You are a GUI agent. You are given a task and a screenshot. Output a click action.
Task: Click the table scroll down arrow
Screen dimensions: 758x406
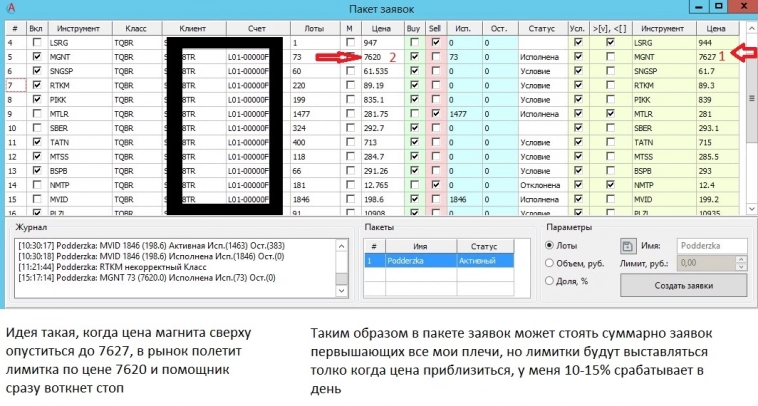[x=752, y=209]
